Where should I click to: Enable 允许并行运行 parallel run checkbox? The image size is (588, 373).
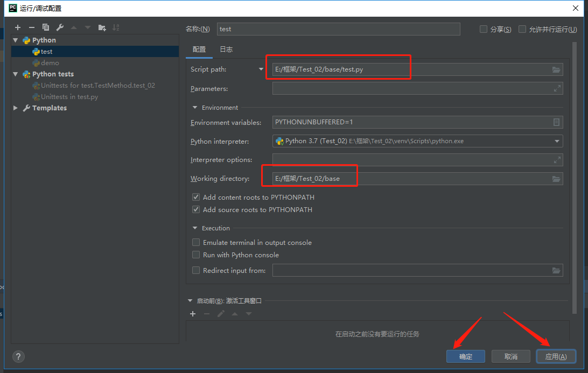(x=522, y=29)
